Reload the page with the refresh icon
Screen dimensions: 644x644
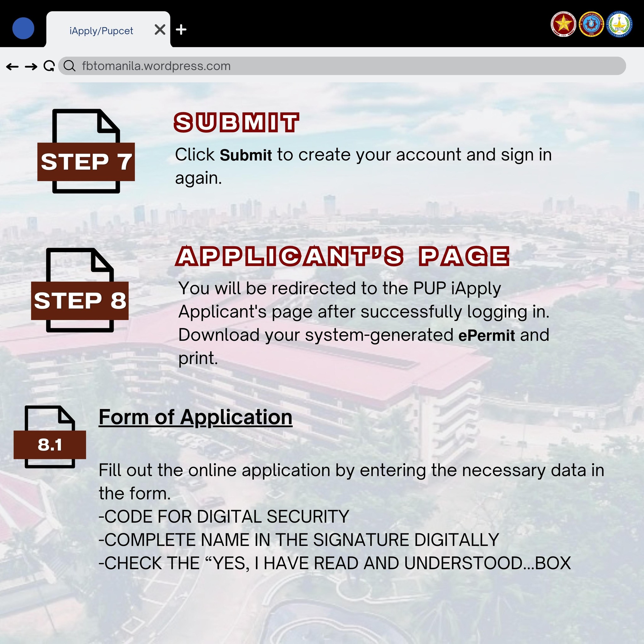point(49,66)
